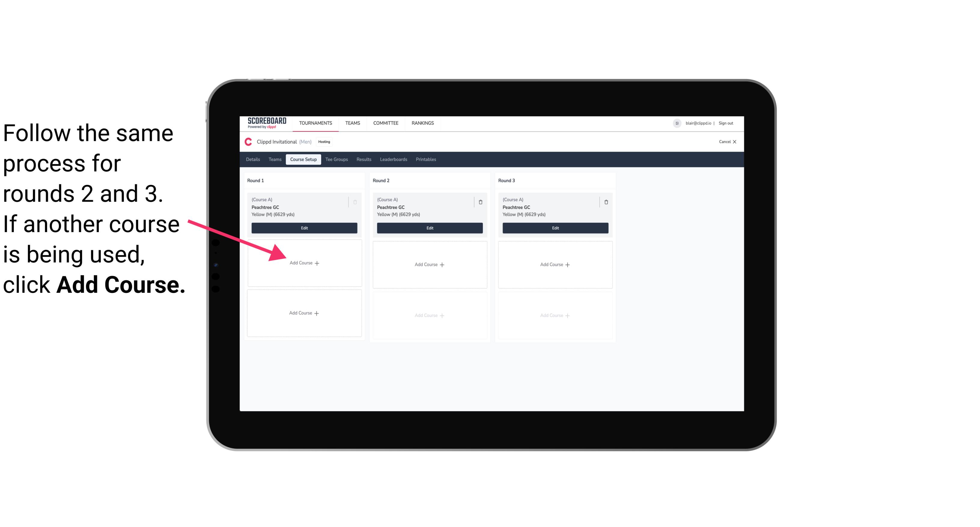Viewport: 980px width, 527px height.
Task: Click Add Course for Round 2
Action: (x=429, y=264)
